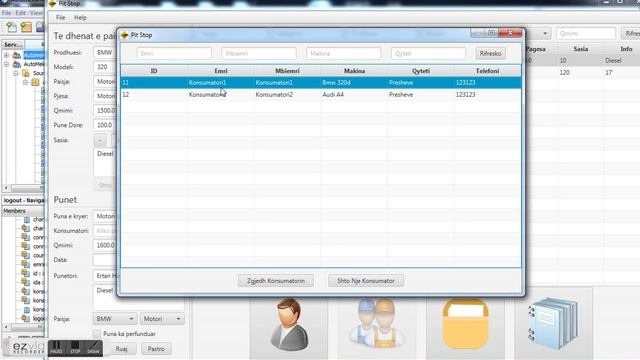The height and width of the screenshot is (360, 640).
Task: Click the Info column header in the background table
Action: click(626, 49)
